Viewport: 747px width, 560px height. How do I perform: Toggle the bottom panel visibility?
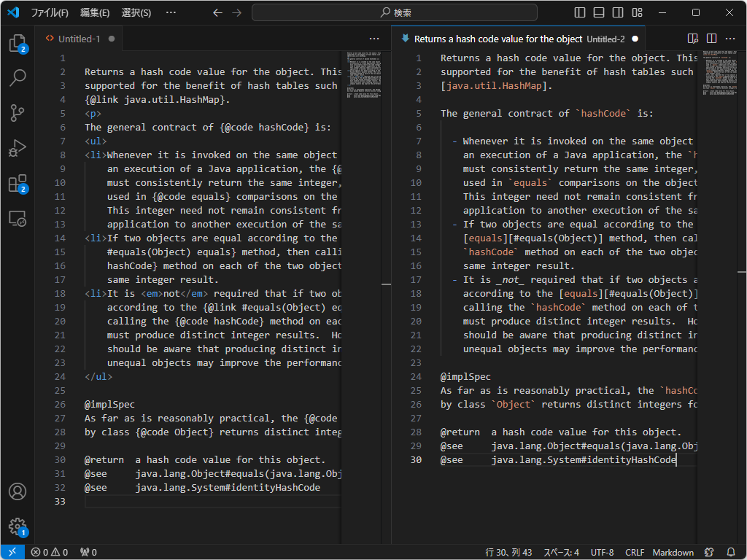[600, 12]
